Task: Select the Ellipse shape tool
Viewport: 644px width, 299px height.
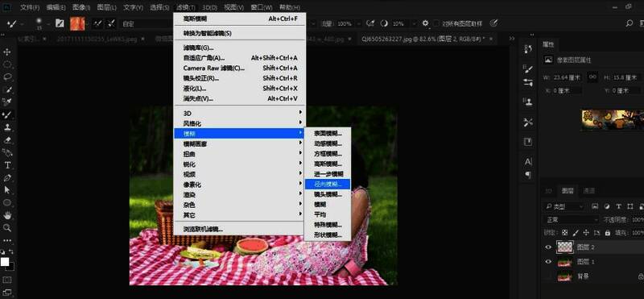Action: point(7,203)
